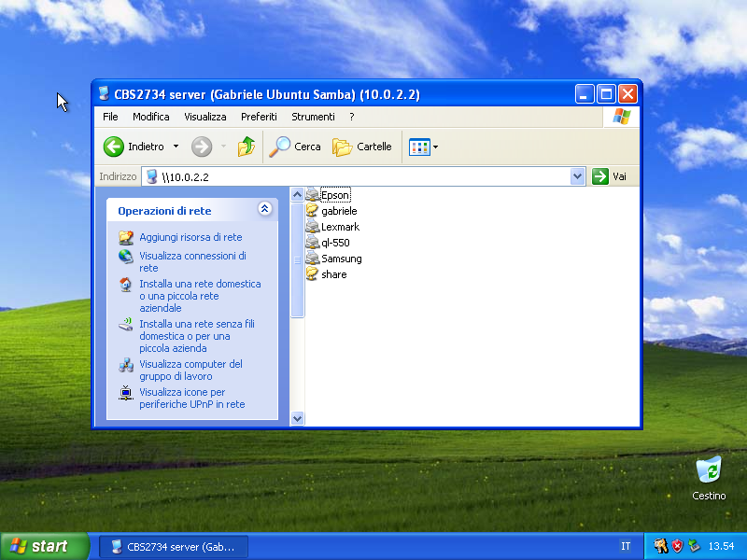Click the Cerca search toolbar icon
Screen dimensions: 747x560
[x=295, y=147]
